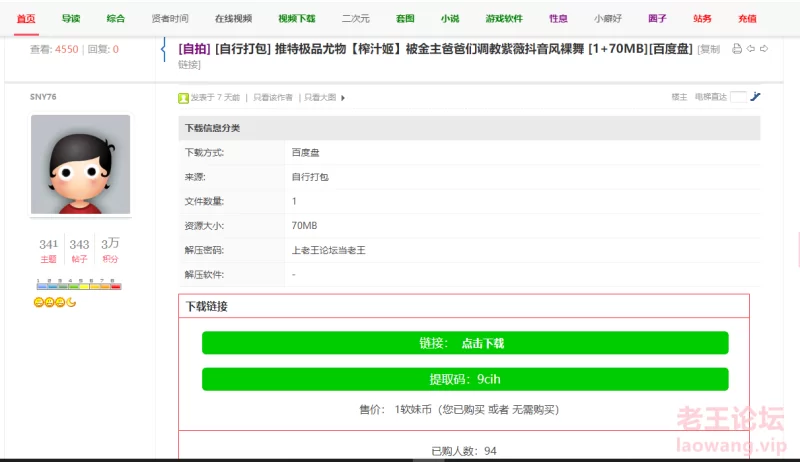The height and width of the screenshot is (462, 800).
Task: Click the 上老王论坛当老王 password value
Action: (328, 250)
